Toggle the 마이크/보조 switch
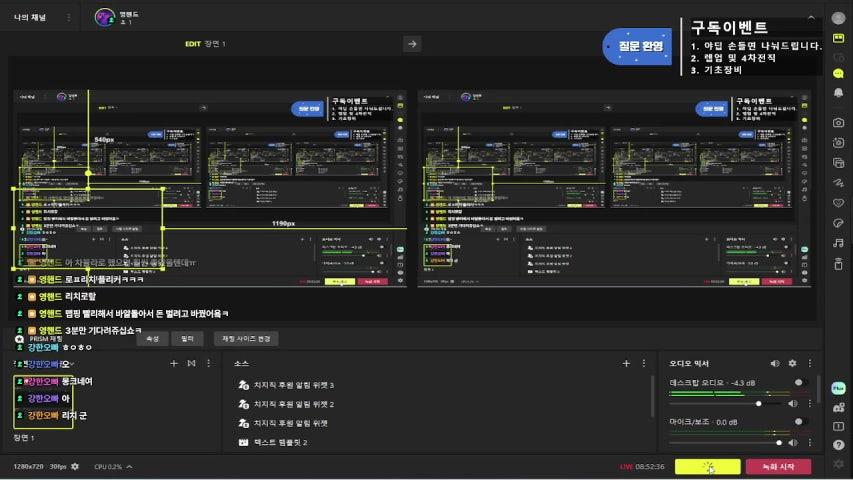The image size is (853, 480). pyautogui.click(x=800, y=422)
